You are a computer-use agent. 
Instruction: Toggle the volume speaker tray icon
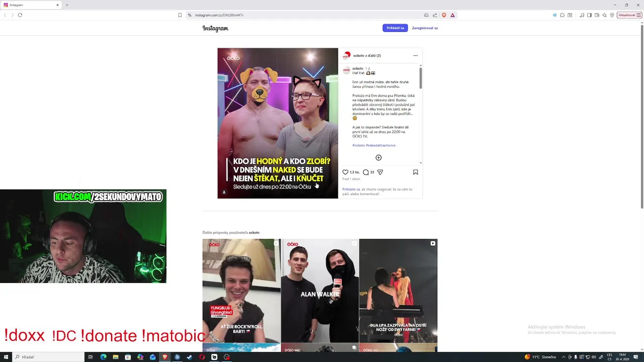594,357
